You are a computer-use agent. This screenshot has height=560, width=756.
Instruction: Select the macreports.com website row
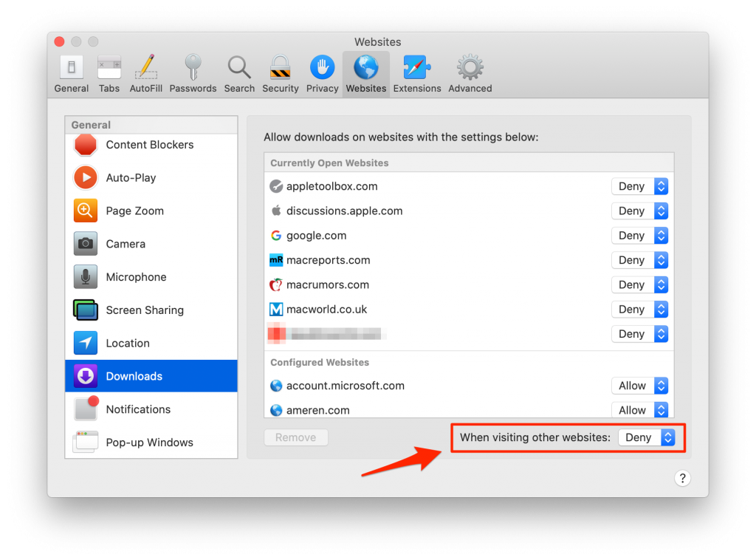pos(469,260)
